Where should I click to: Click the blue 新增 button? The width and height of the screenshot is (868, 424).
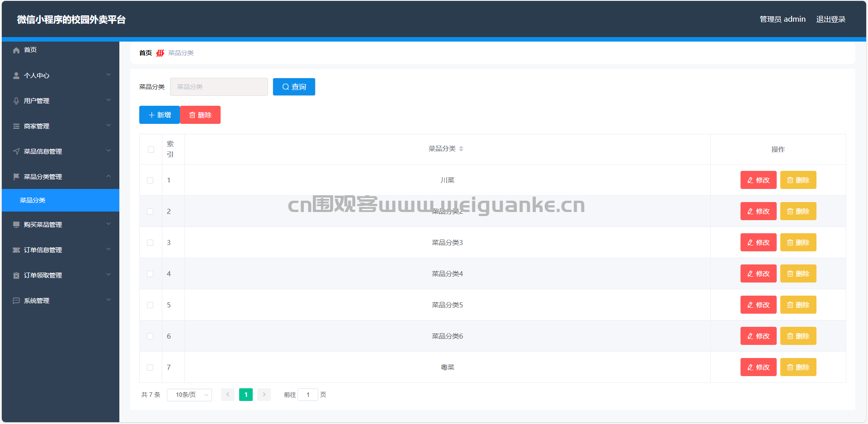[159, 115]
